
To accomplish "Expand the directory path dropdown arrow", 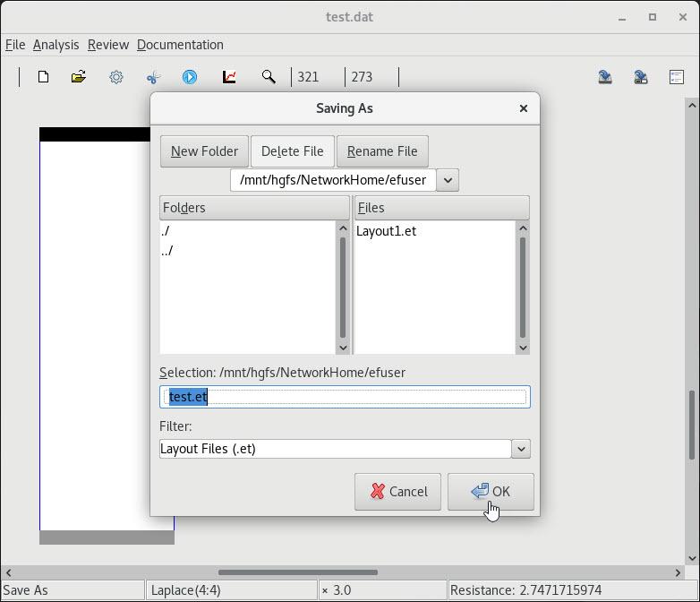I will click(448, 180).
